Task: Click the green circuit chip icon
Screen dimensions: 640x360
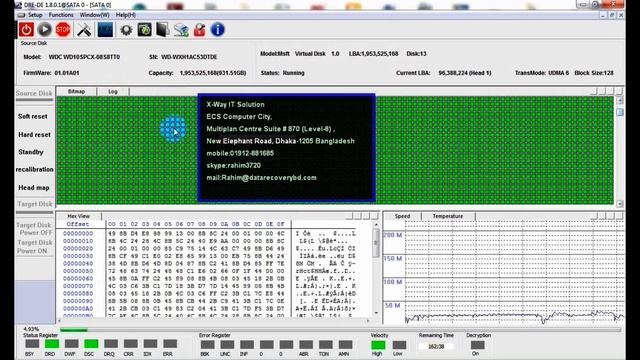Action: tap(144, 30)
